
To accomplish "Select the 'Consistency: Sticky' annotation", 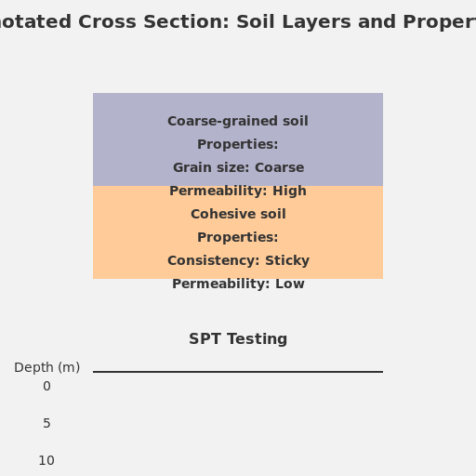I will tap(238, 260).
